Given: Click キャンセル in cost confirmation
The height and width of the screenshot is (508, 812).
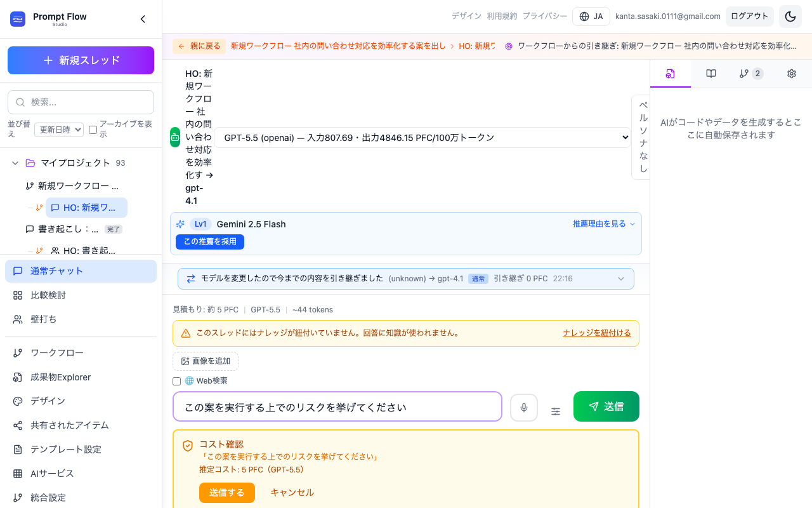Looking at the screenshot, I should coord(292,493).
